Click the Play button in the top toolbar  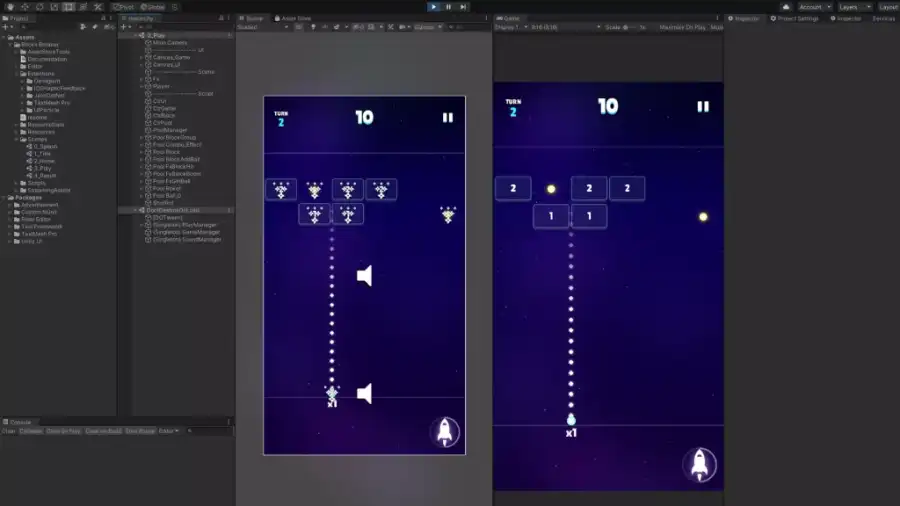[433, 7]
